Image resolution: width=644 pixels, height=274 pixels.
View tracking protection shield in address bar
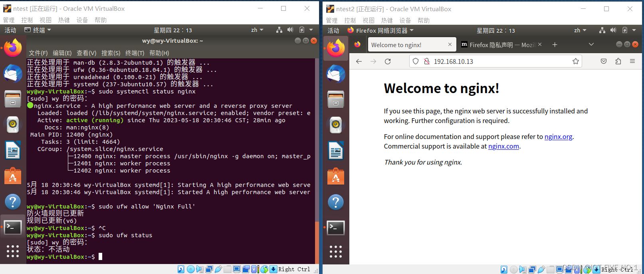point(416,61)
